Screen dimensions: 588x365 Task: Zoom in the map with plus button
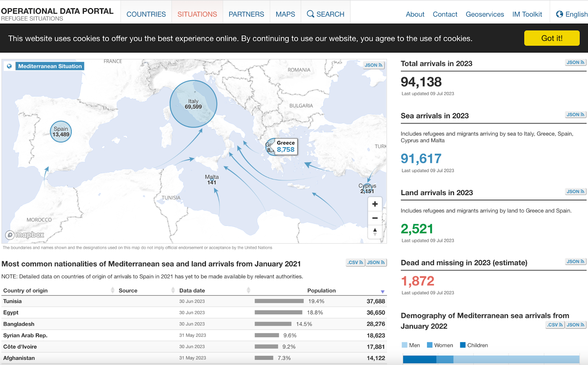point(375,204)
